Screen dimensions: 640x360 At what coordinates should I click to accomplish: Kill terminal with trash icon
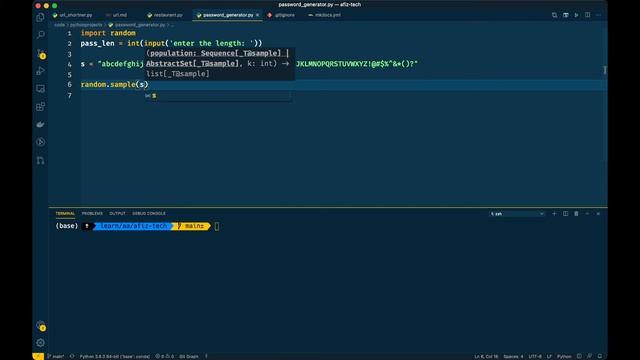point(576,213)
